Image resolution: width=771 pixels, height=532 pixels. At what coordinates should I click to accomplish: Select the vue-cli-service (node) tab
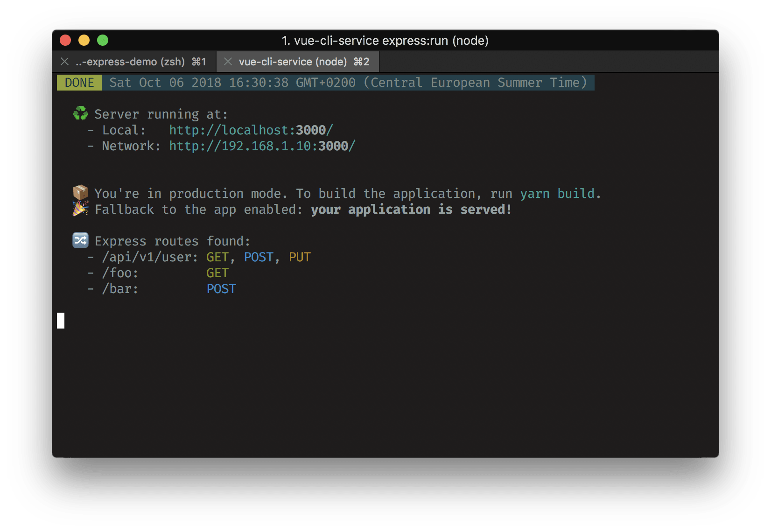[298, 62]
